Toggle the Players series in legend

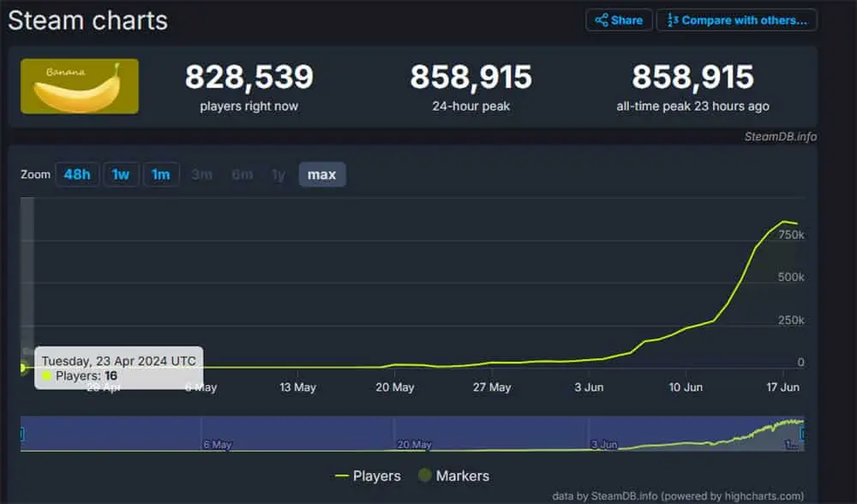tap(368, 476)
